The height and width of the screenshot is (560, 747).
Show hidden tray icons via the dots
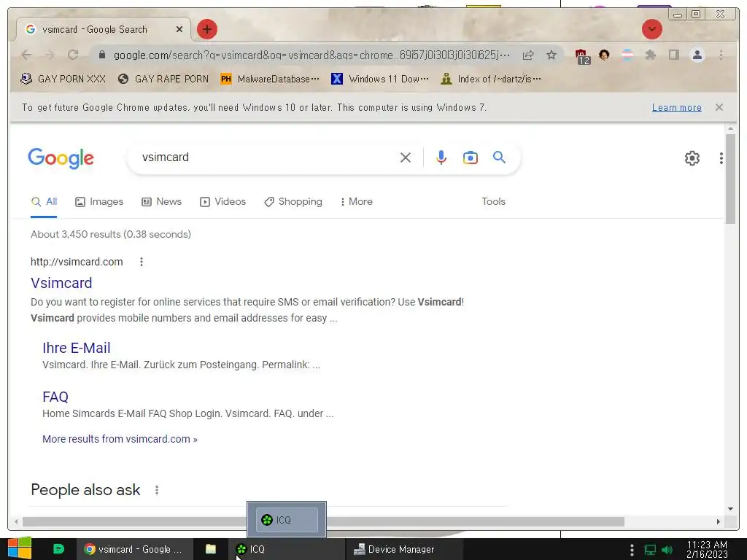tap(631, 550)
